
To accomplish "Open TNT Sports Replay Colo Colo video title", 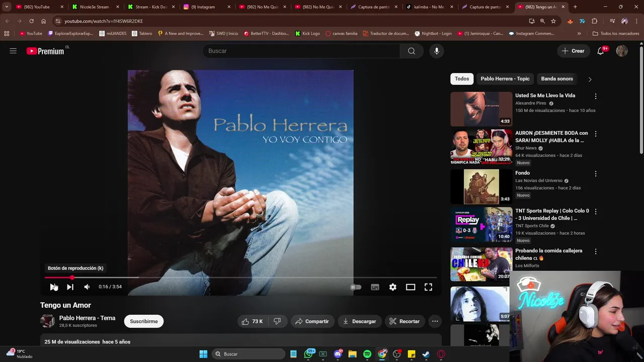I will click(552, 214).
